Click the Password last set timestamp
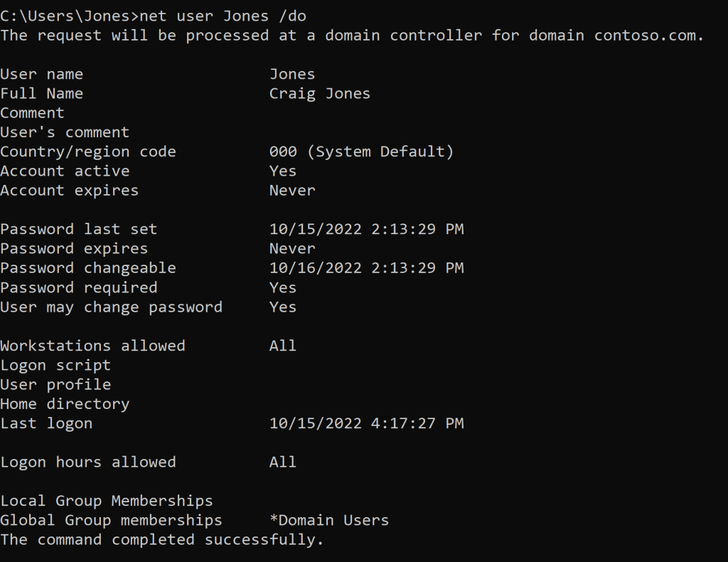This screenshot has height=562, width=728. click(366, 229)
